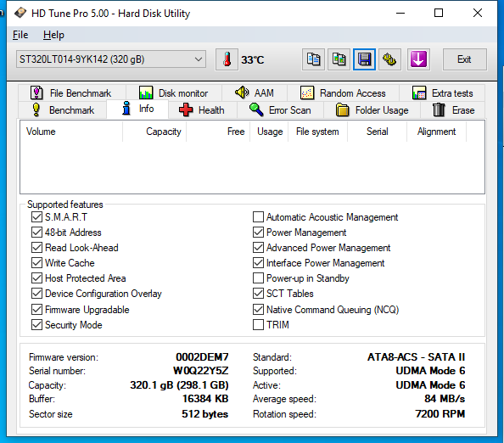
Task: Switch to the Benchmark tab
Action: pyautogui.click(x=63, y=110)
